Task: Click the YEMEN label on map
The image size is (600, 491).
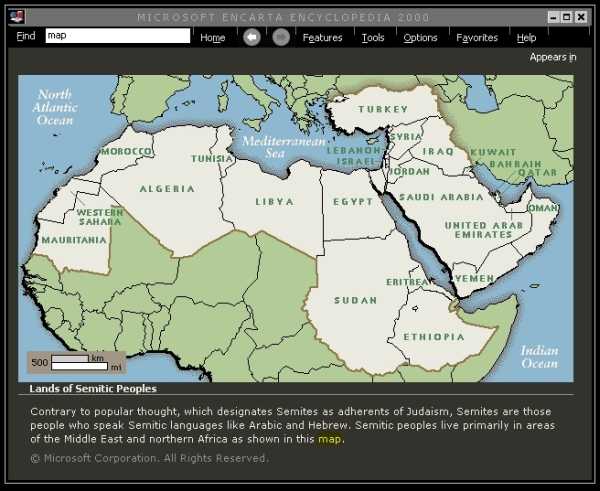Action: pyautogui.click(x=474, y=279)
